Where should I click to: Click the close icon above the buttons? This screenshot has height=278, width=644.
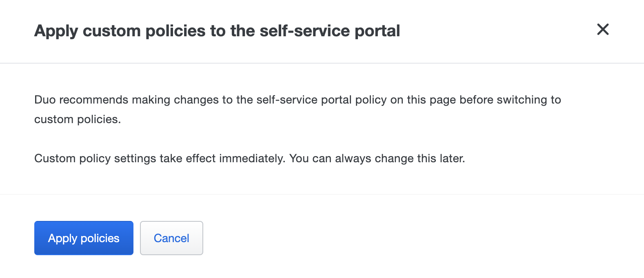pos(602,29)
